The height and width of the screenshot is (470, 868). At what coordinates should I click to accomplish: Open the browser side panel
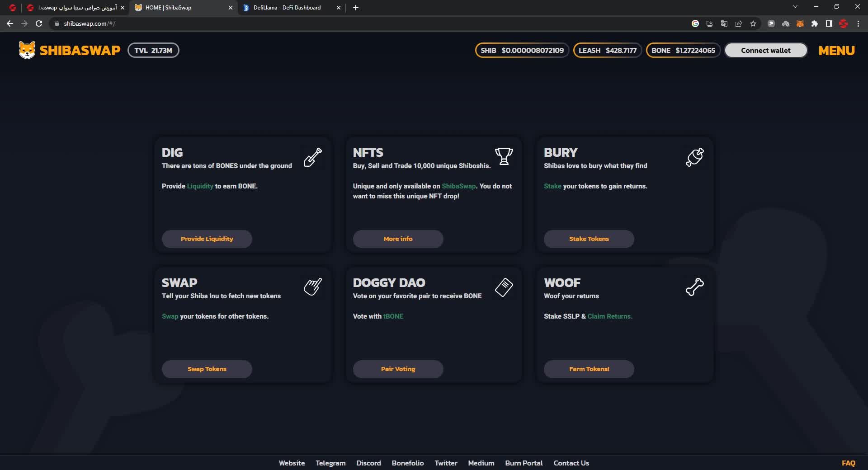(x=829, y=23)
